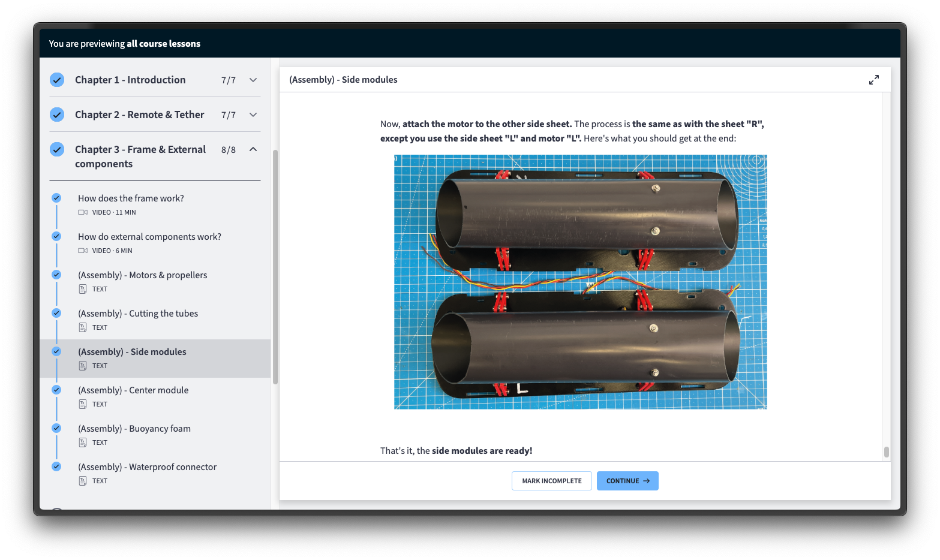Viewport: 940px width, 560px height.
Task: Click the side modules assembly photo
Action: [580, 282]
